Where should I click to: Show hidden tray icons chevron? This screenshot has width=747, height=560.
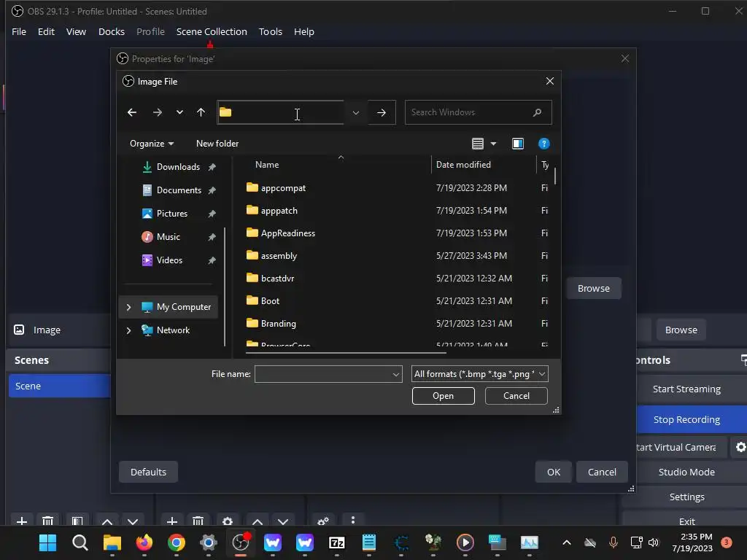point(566,542)
